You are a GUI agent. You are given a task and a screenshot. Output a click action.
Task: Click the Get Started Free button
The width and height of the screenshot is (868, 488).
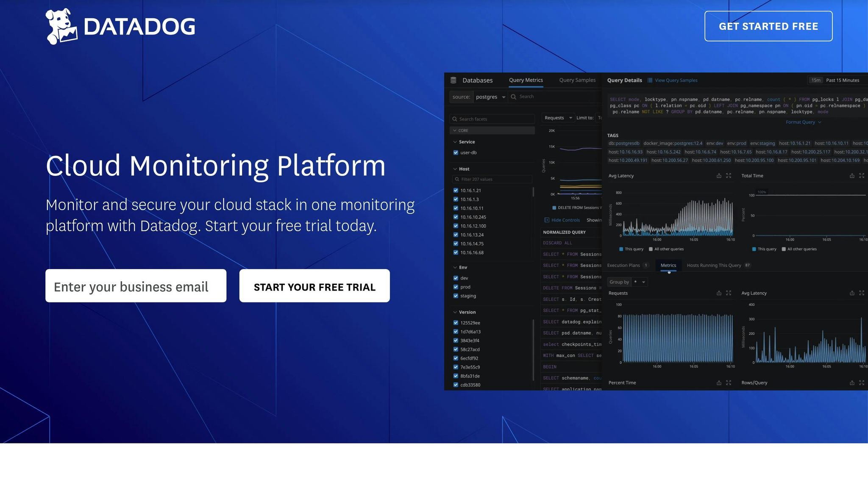(768, 26)
